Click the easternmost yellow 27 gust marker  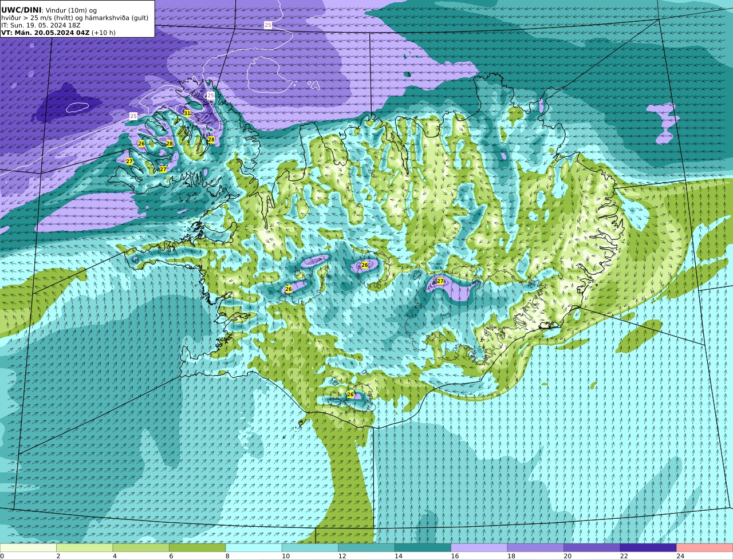[x=440, y=281]
